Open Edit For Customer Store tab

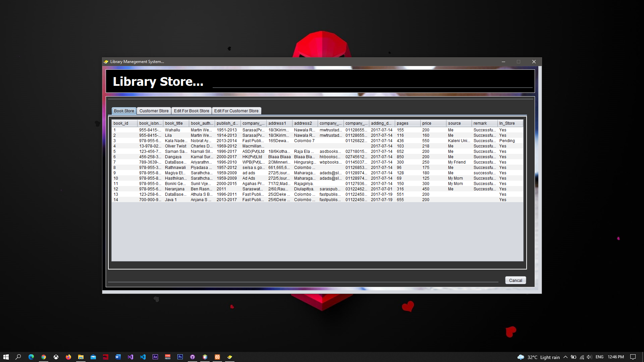tap(236, 111)
